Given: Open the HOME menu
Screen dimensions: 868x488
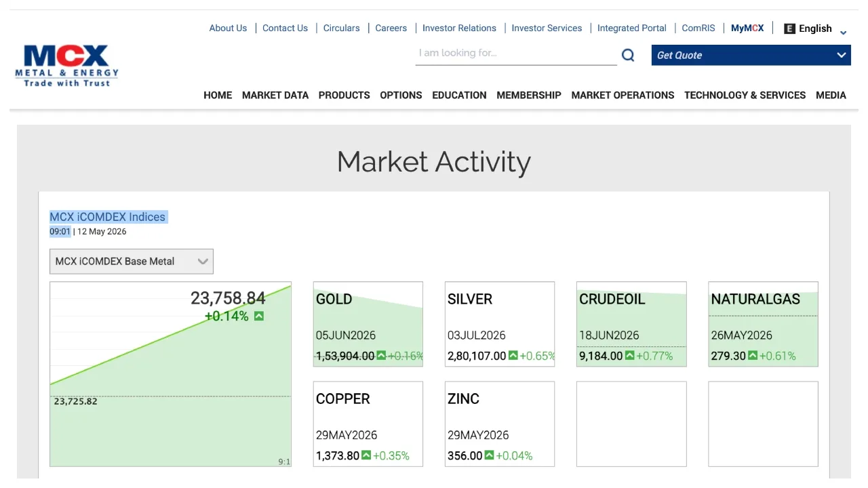Looking at the screenshot, I should click(x=218, y=96).
